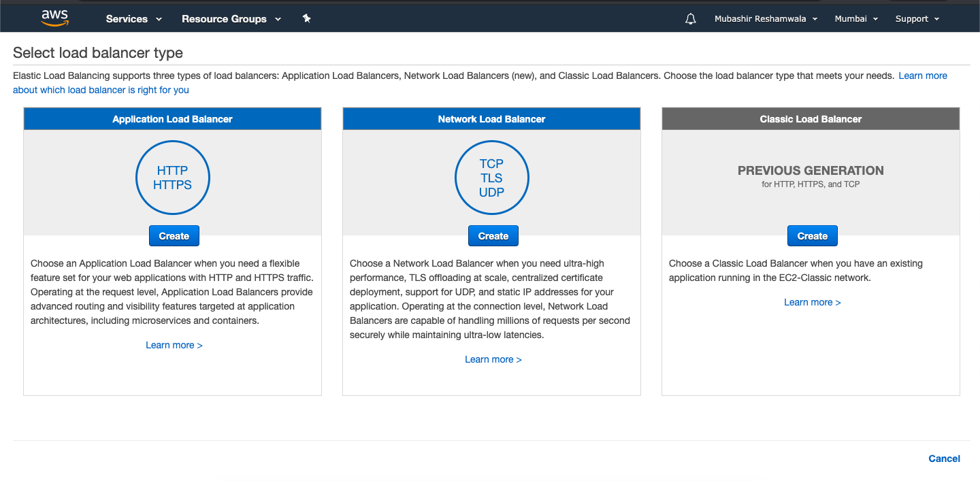Click the 'for HTTP, HTTPS, and TCP' caption
The image size is (980, 481).
pyautogui.click(x=811, y=184)
